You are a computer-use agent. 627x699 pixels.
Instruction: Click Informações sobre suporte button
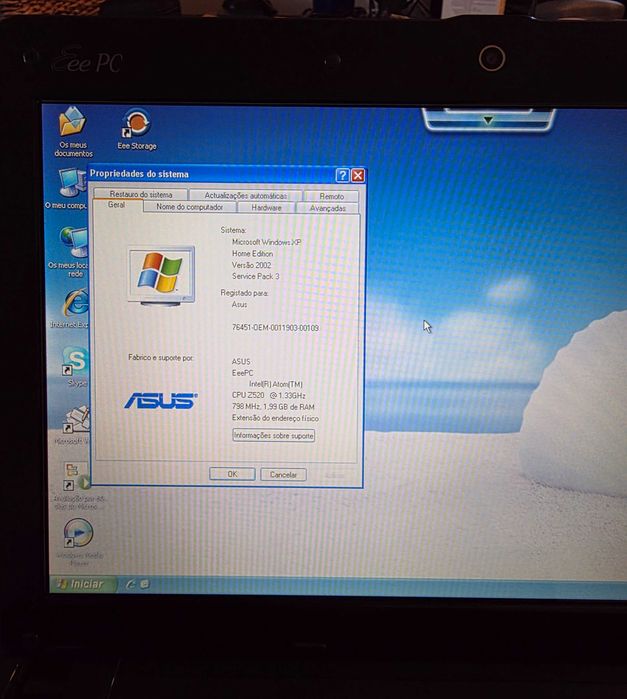pyautogui.click(x=273, y=436)
